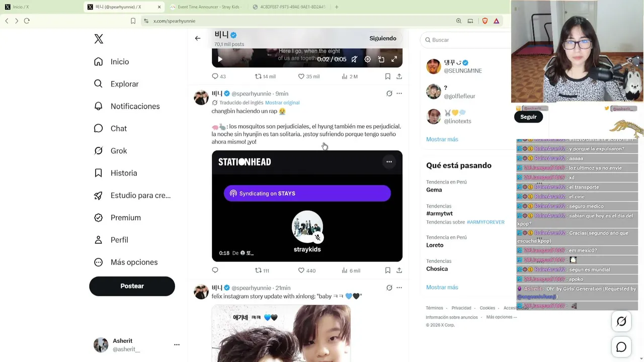The height and width of the screenshot is (362, 644).
Task: Go back using the profile header arrow
Action: tap(198, 38)
